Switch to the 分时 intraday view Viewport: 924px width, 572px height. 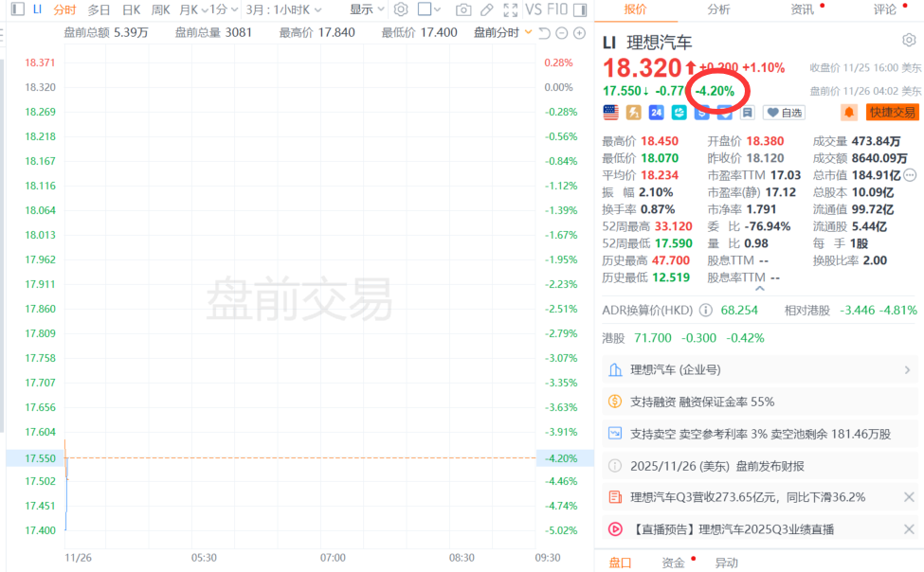tap(64, 9)
